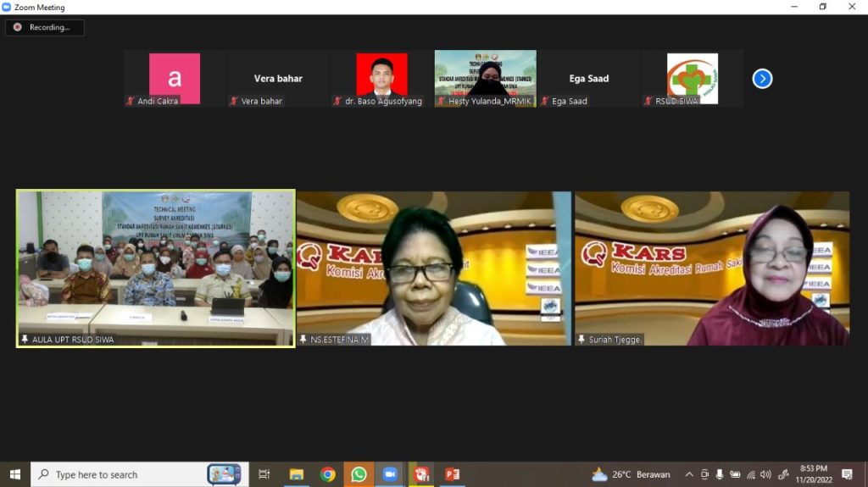Open the notification center icon

pyautogui.click(x=847, y=474)
